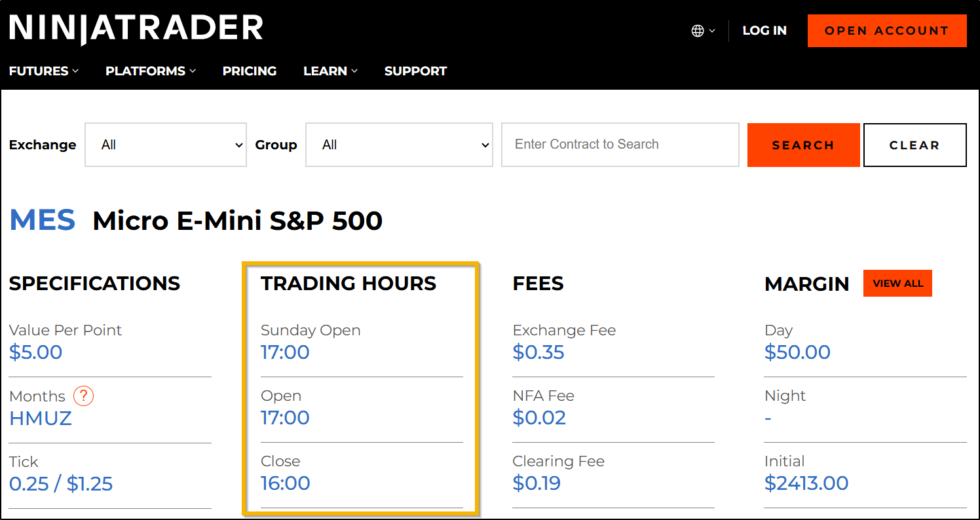Click the HMUZ months value

click(41, 418)
